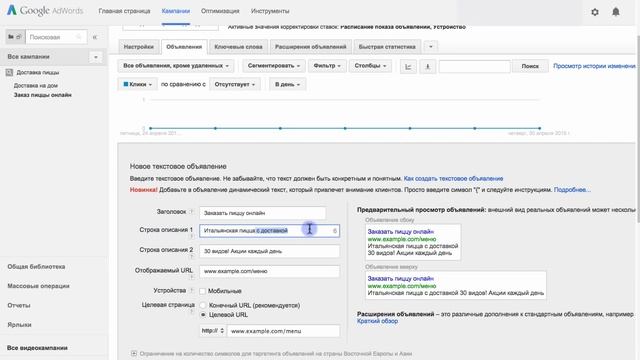Click help icon under Строка описания 2
The image size is (640, 360).
pyautogui.click(x=191, y=257)
